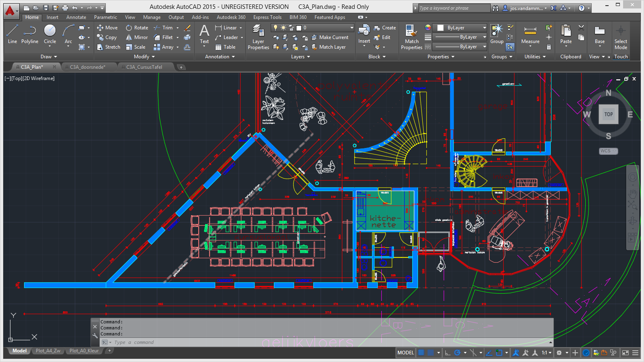Click the Erase tool icon
Screen dimensions: 644x362
click(x=187, y=28)
